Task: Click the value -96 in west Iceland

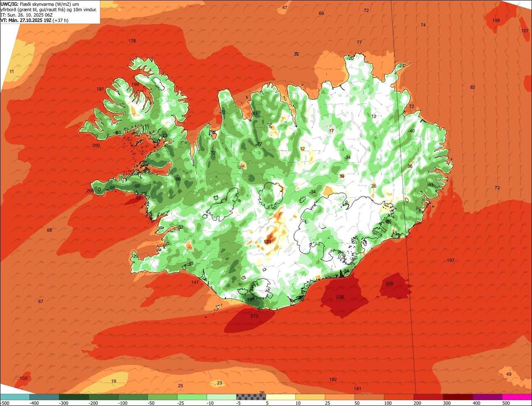Action: point(177,179)
